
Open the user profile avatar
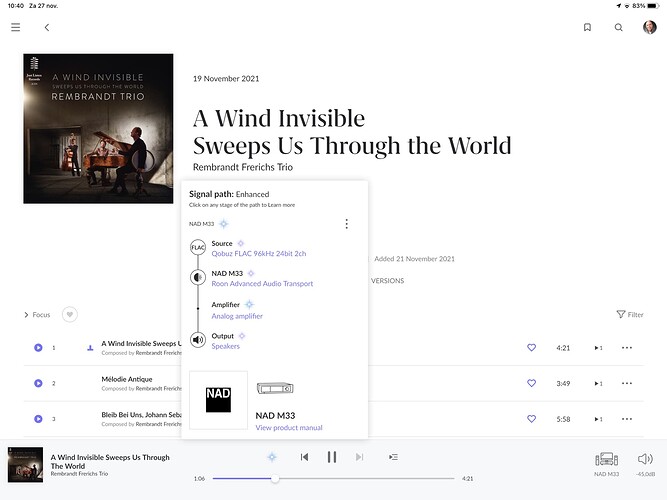pos(650,27)
